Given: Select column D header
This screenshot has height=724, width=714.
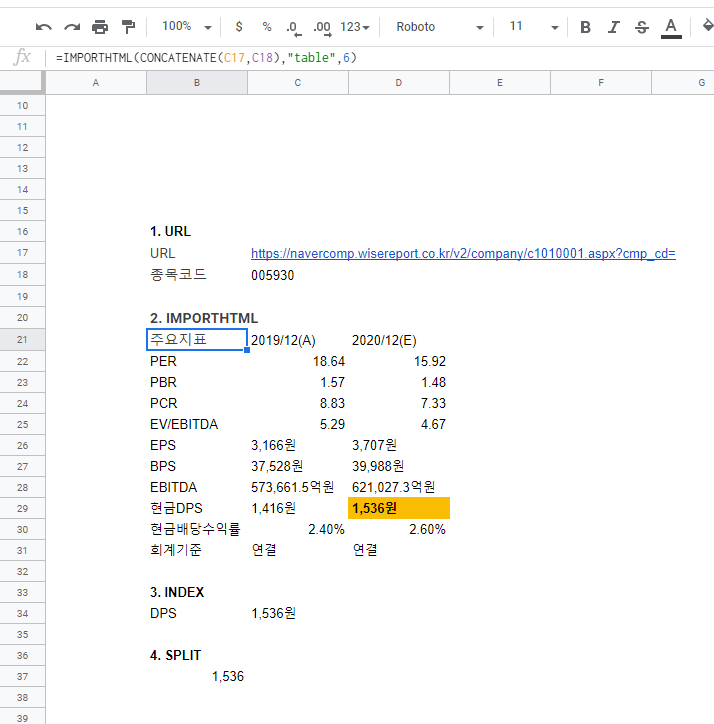Looking at the screenshot, I should [x=399, y=83].
